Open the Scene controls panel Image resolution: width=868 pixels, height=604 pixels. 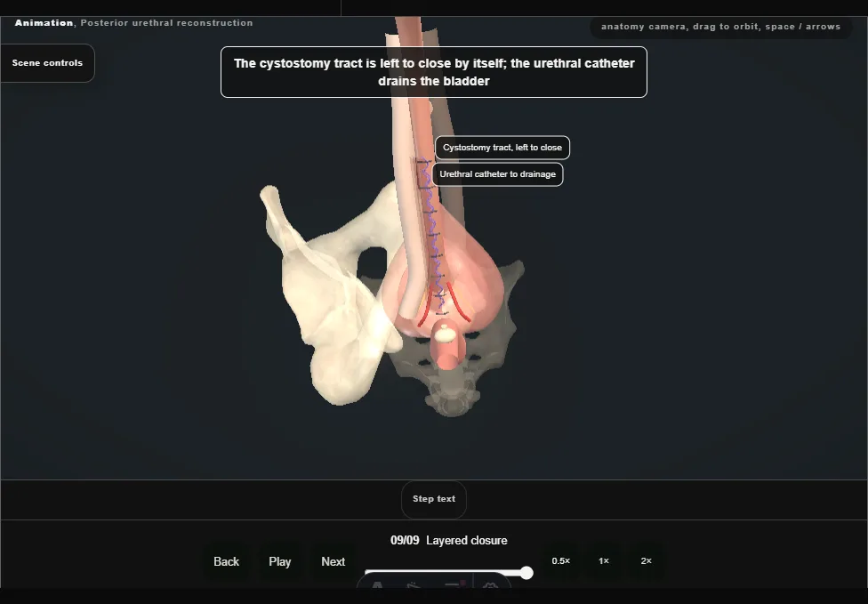[47, 63]
